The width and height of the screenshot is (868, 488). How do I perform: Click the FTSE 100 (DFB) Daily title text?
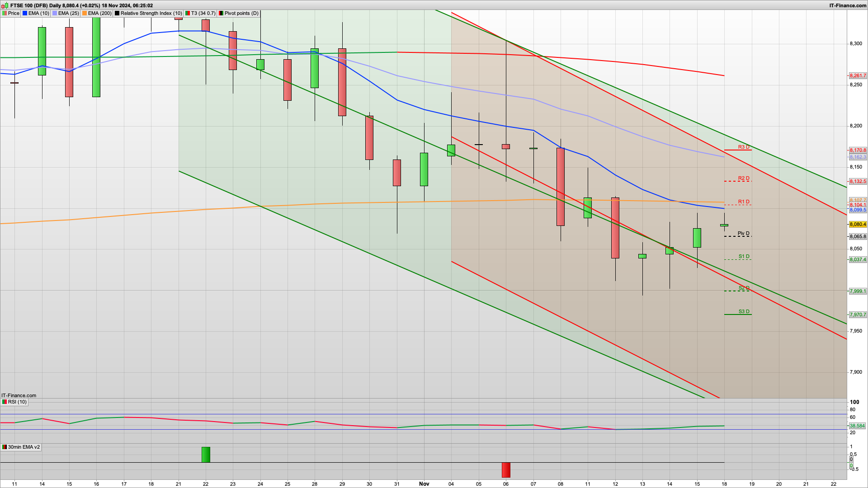click(x=36, y=5)
